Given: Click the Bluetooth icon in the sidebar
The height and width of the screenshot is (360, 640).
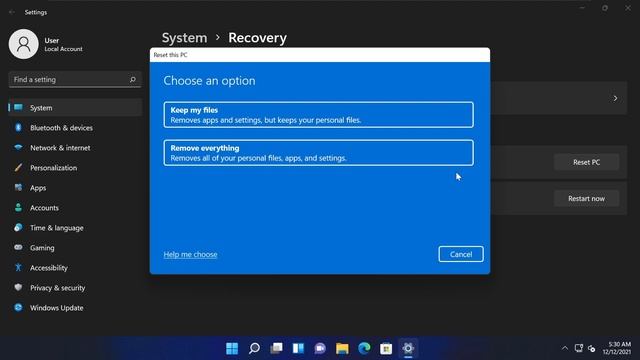Looking at the screenshot, I should [x=18, y=127].
